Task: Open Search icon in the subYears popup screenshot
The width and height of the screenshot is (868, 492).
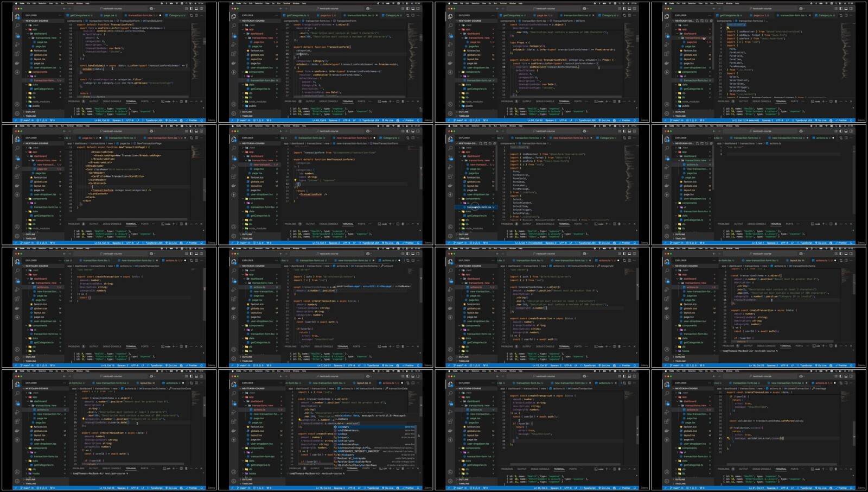Action: [234, 393]
